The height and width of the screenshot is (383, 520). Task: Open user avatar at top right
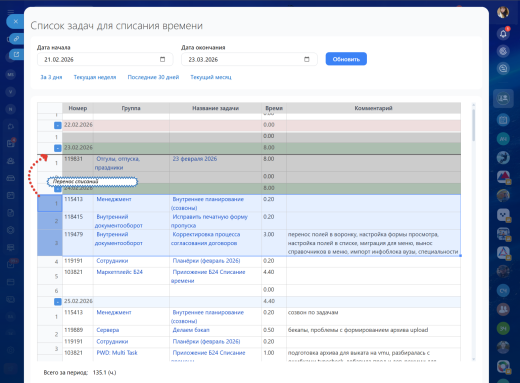click(503, 12)
